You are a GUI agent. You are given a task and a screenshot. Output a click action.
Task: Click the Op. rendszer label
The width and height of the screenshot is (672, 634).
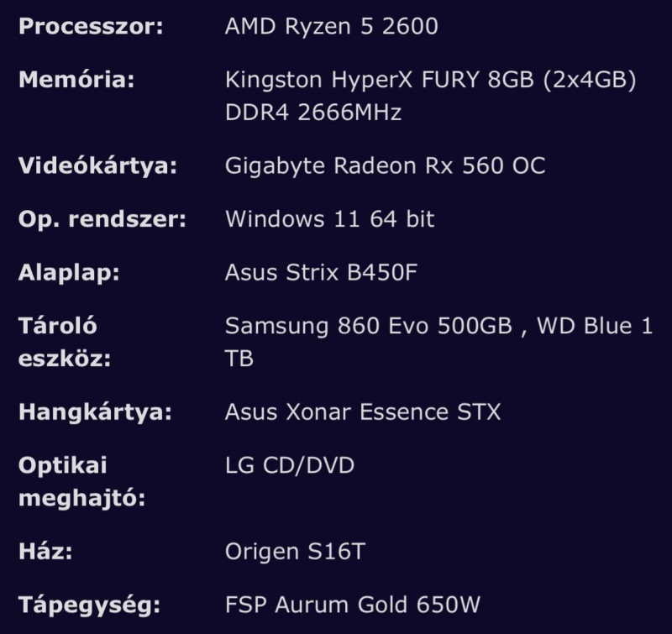(102, 219)
